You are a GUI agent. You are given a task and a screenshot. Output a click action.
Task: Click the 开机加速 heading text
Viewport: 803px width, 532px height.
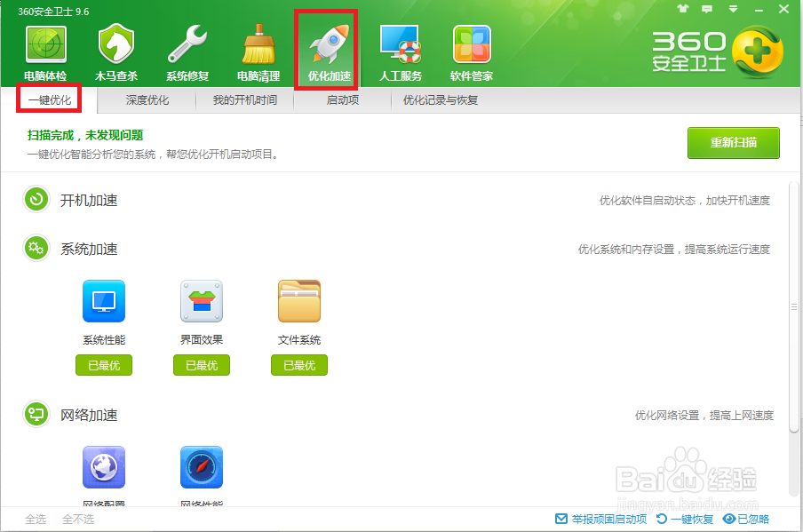point(89,200)
